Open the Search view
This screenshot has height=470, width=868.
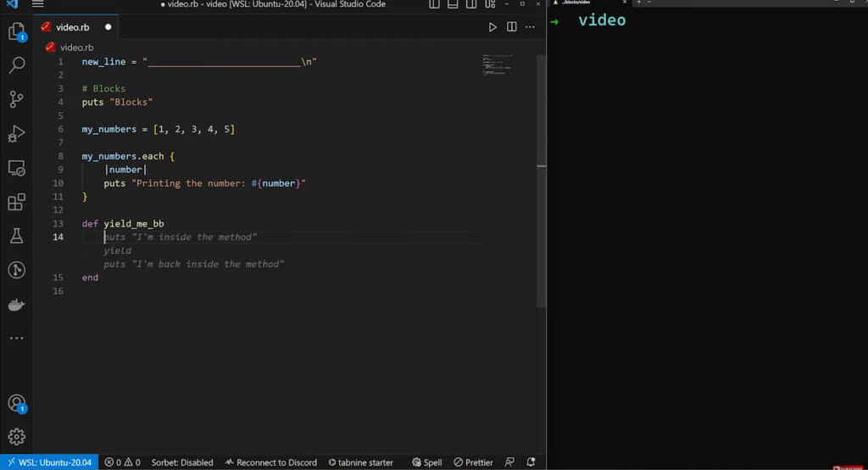(17, 65)
